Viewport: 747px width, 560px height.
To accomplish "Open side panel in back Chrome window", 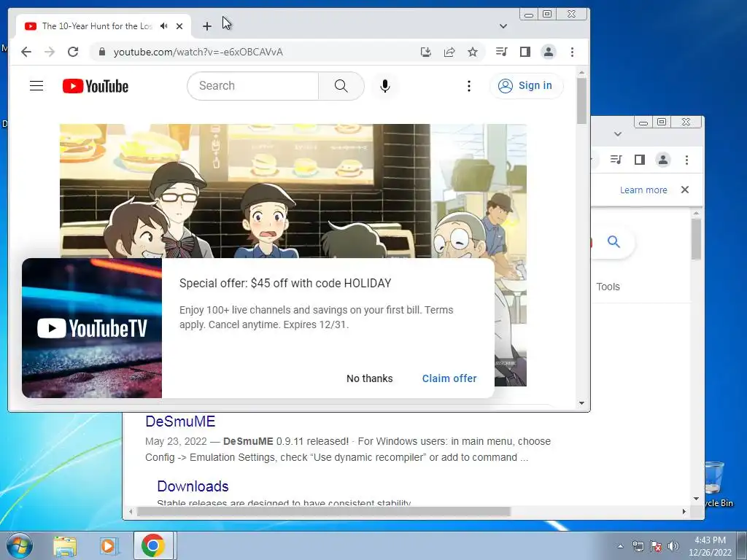I will point(639,160).
